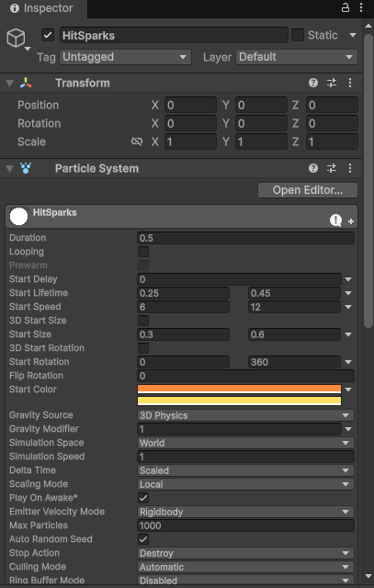Click plus icon to add particle modules

tap(351, 221)
